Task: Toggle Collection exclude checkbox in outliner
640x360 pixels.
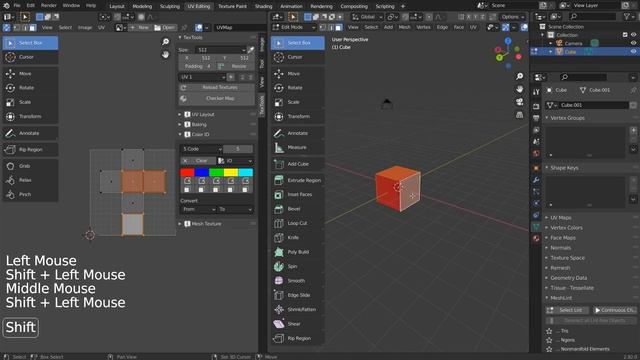Action: click(x=625, y=35)
